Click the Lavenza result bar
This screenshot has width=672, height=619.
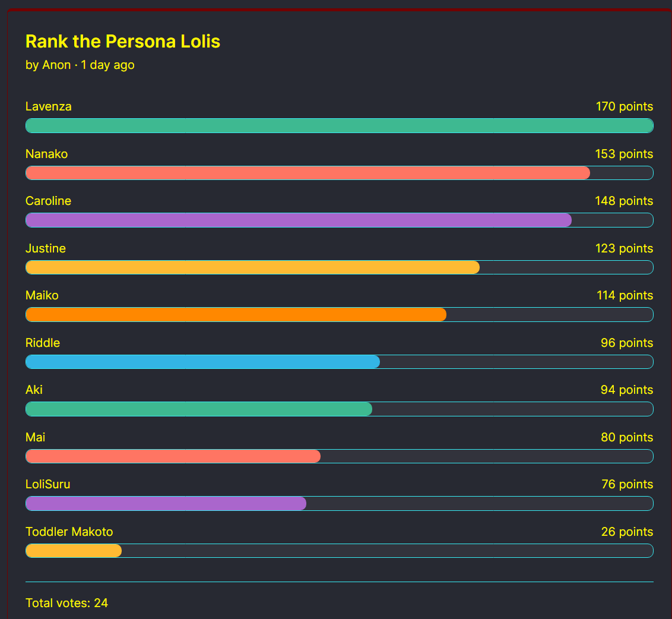(339, 125)
